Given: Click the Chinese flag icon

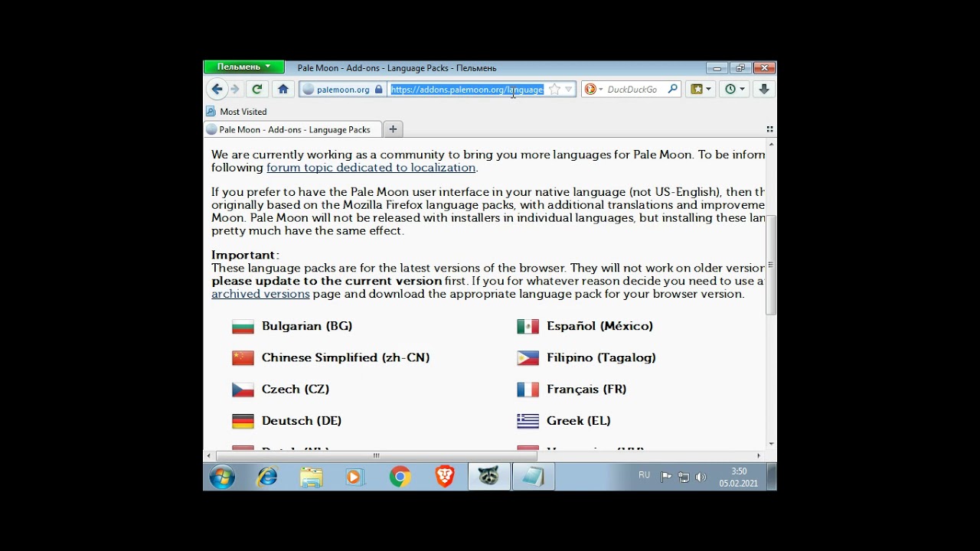Looking at the screenshot, I should coord(243,358).
